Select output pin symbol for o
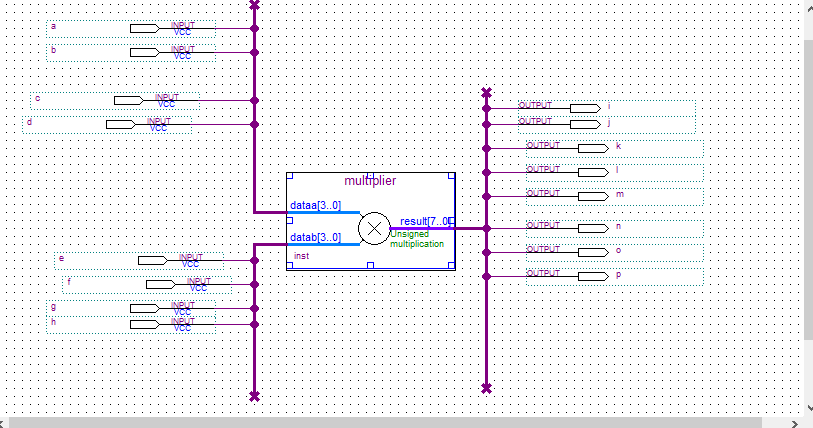Viewport: 813px width, 428px height. click(593, 253)
